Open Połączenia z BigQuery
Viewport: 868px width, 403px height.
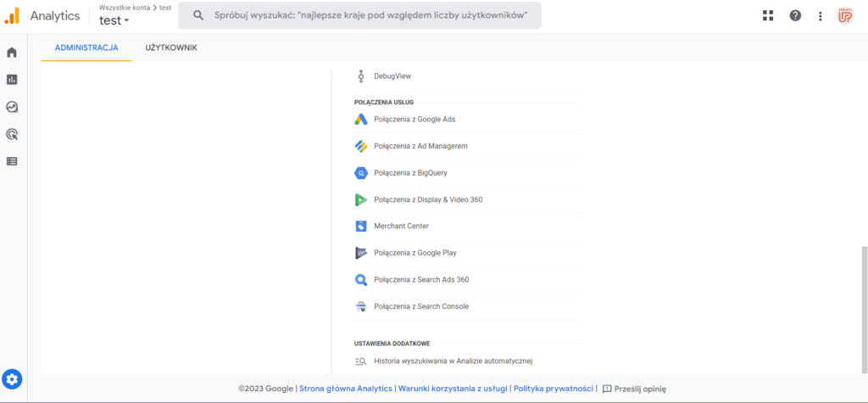click(x=409, y=173)
